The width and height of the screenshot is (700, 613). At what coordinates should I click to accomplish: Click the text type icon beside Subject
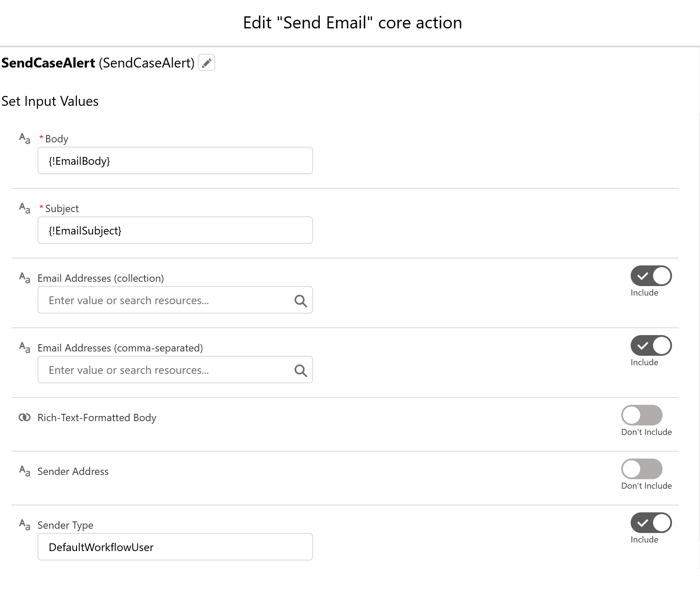[25, 208]
